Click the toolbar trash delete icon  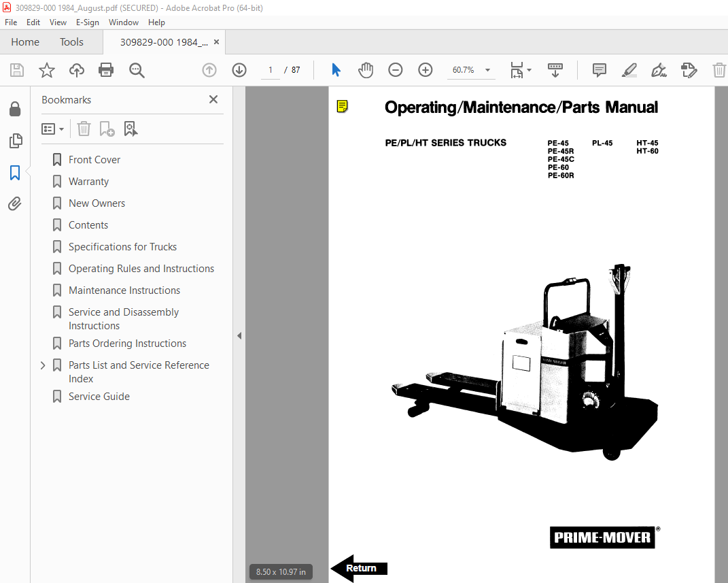tap(719, 70)
